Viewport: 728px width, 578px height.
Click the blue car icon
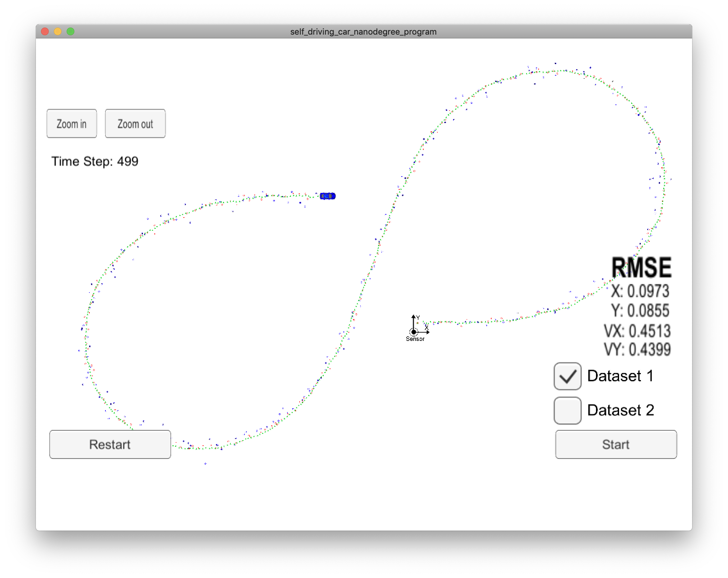[x=327, y=196]
